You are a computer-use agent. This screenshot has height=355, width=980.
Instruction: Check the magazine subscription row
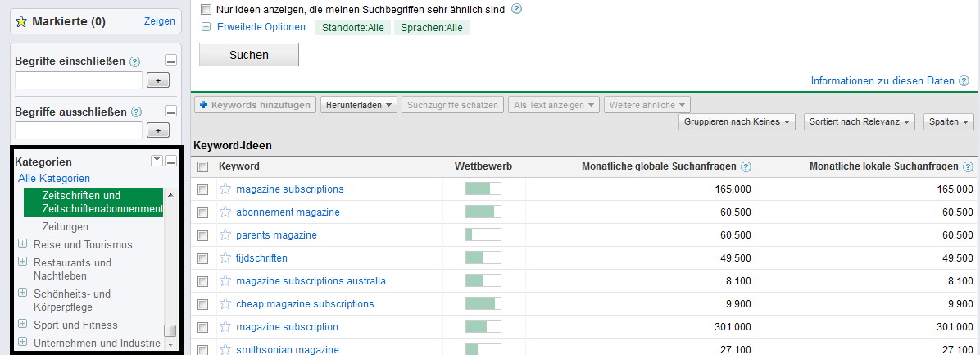(x=202, y=327)
